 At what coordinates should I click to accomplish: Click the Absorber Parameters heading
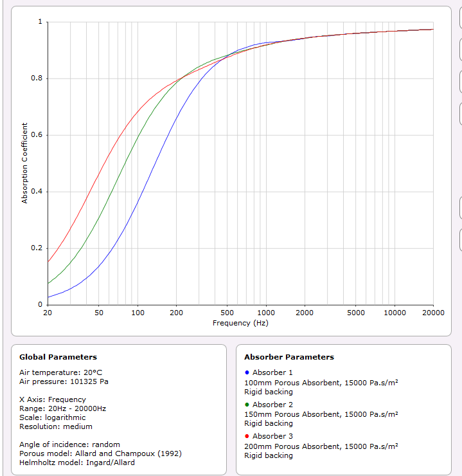pyautogui.click(x=289, y=357)
